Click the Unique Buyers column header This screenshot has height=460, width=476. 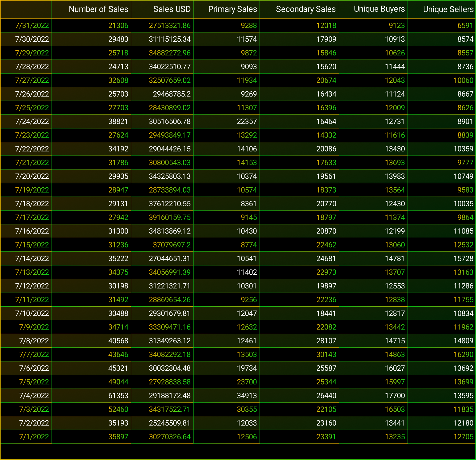374,10
